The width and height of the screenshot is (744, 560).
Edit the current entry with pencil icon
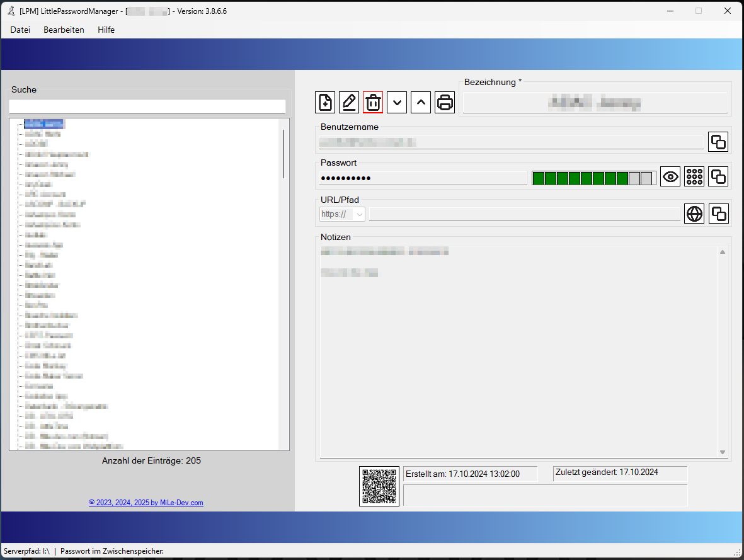pos(349,103)
